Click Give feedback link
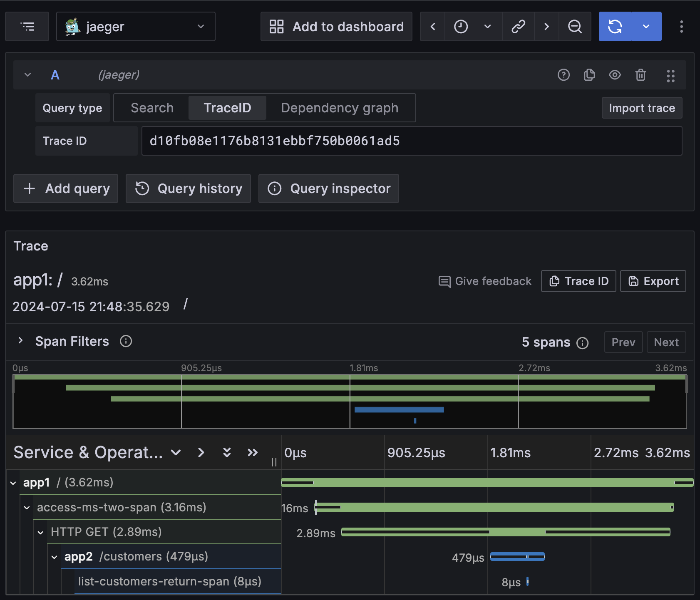700x600 pixels. pos(485,281)
